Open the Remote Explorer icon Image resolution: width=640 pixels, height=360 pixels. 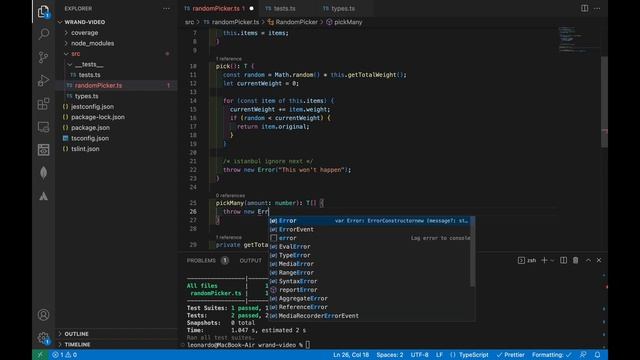pos(43,127)
